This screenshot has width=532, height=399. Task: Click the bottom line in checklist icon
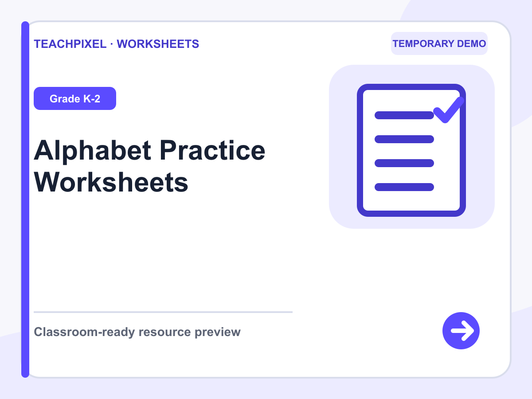pyautogui.click(x=404, y=187)
